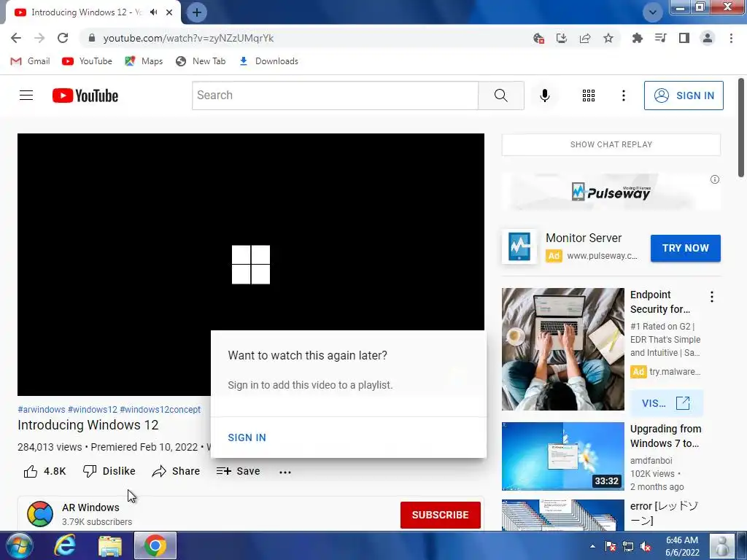Open Chrome three-dot menu
This screenshot has height=560, width=747.
(x=731, y=38)
